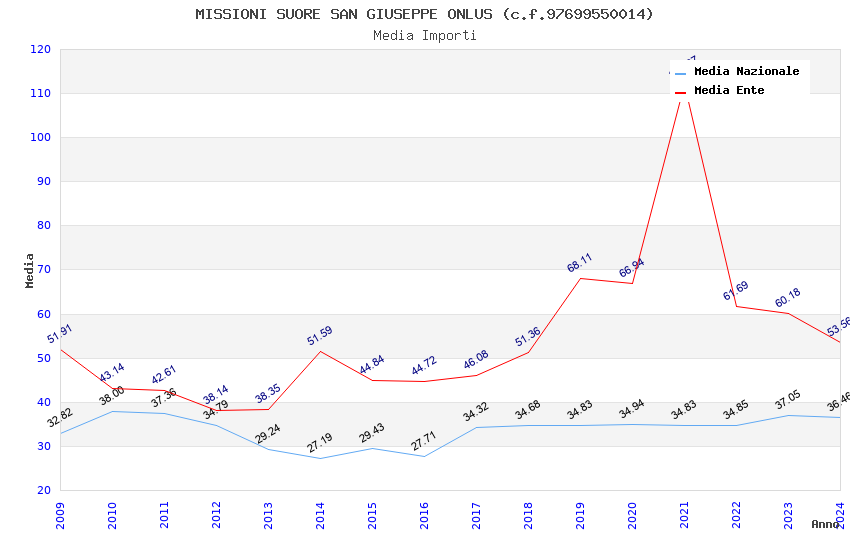Screen dimensions: 850x550
Task: Select the year 2013 on the x-axis
Action: (x=268, y=515)
